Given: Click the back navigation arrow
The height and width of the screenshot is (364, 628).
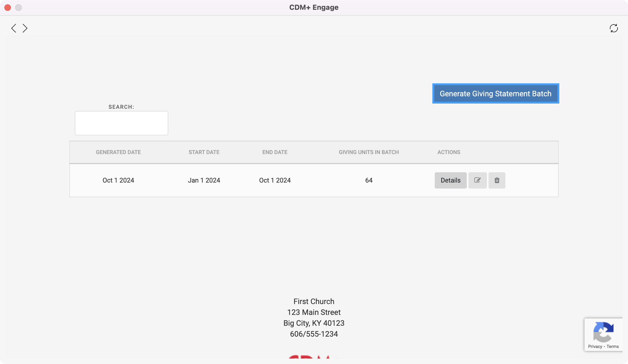Looking at the screenshot, I should [x=13, y=28].
